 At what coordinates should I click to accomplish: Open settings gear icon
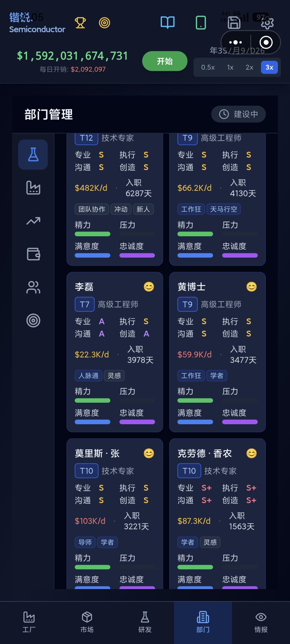pyautogui.click(x=267, y=23)
